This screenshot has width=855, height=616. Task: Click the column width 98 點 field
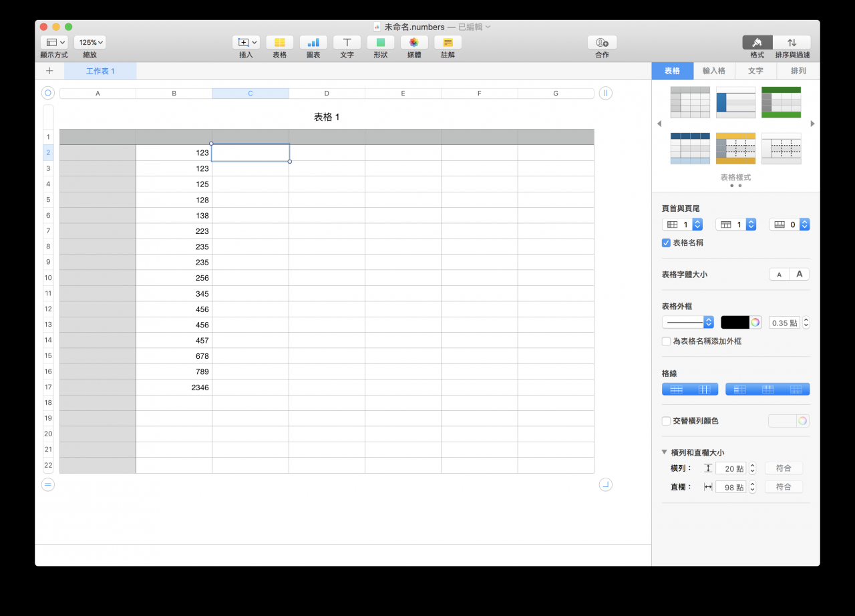(730, 487)
